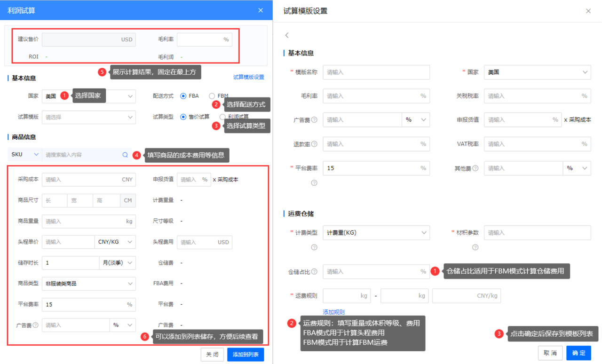
Task: Open 试算模版 dropdown
Action: coord(89,117)
